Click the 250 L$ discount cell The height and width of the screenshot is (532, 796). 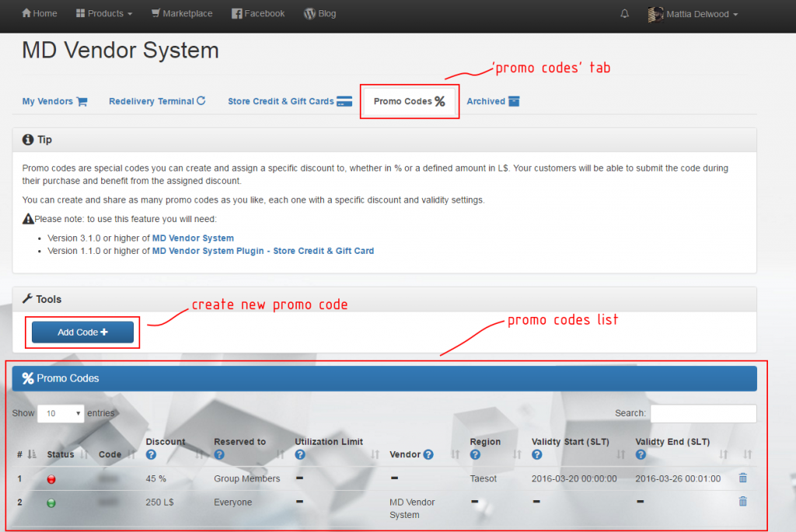pos(160,502)
